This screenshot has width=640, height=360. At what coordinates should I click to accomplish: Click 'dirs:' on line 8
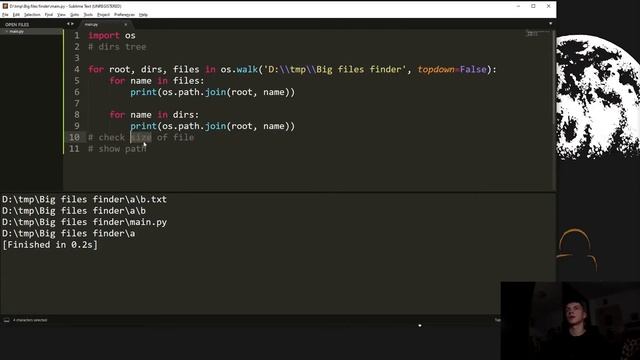click(x=186, y=115)
